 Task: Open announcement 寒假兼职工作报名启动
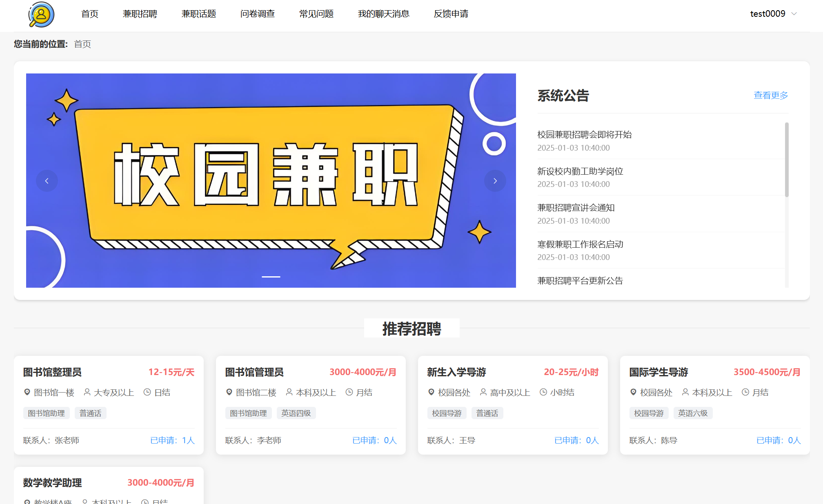[x=580, y=244]
